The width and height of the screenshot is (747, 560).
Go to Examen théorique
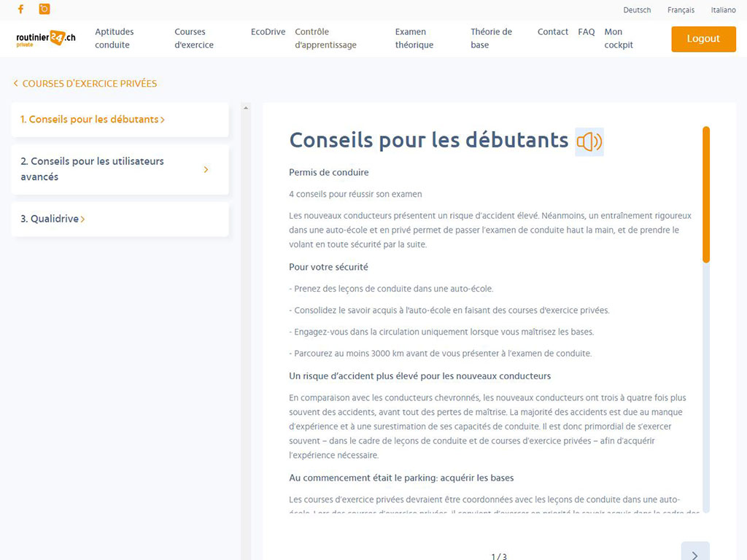[414, 39]
